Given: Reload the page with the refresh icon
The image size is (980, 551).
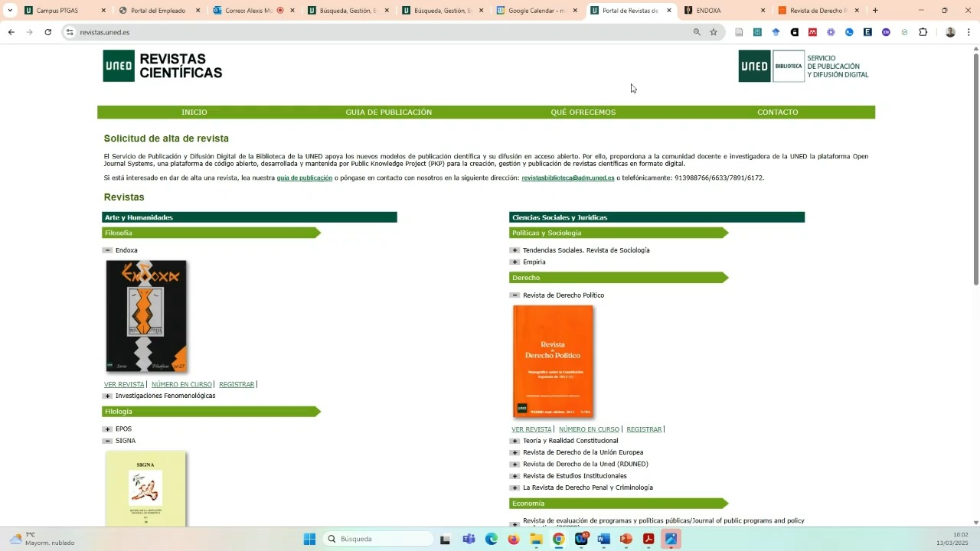Looking at the screenshot, I should [47, 32].
